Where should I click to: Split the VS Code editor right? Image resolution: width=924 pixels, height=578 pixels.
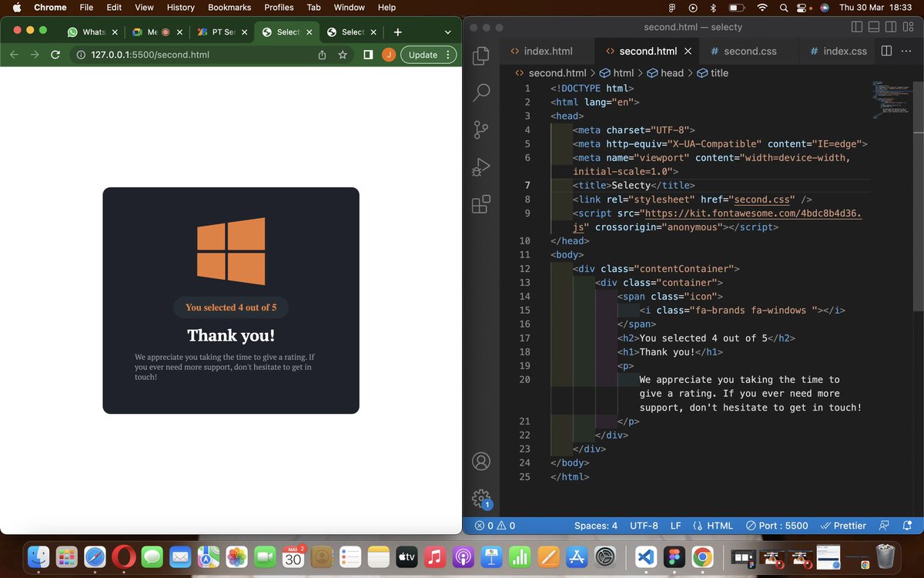point(886,51)
